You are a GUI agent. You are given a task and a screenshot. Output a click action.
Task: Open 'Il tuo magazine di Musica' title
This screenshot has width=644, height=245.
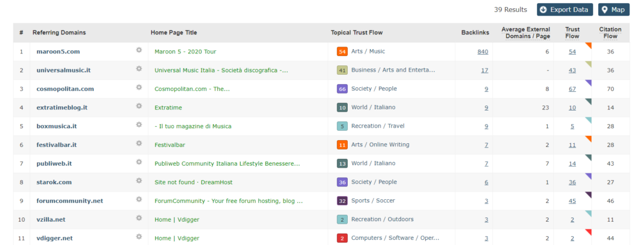pyautogui.click(x=192, y=126)
